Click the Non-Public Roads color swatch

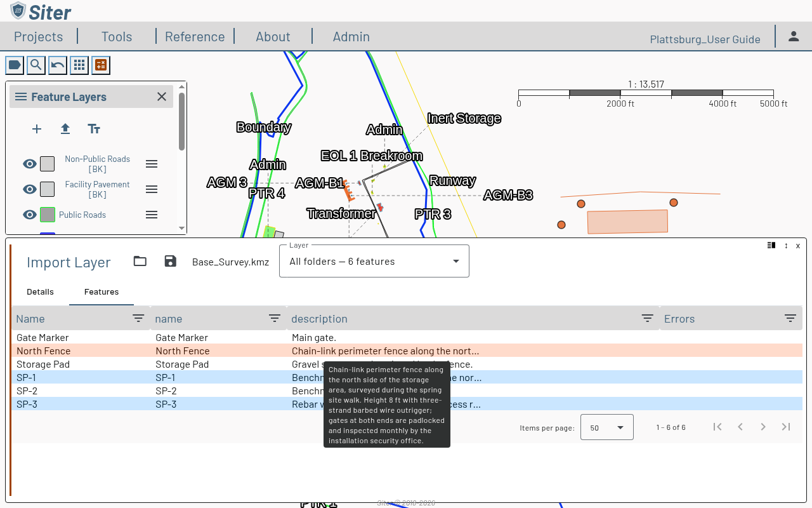click(x=47, y=164)
